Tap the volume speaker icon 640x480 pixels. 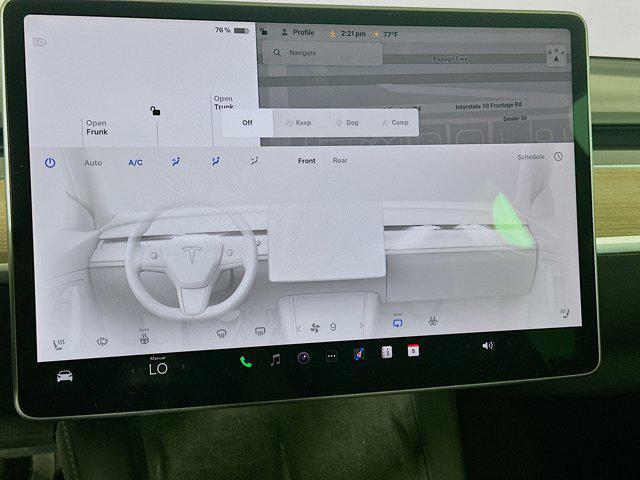(x=488, y=346)
